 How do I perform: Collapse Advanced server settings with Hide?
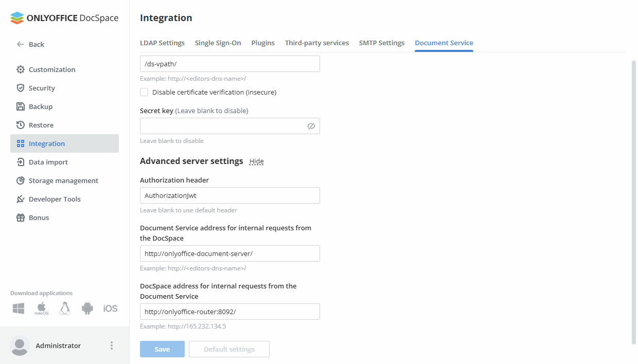256,161
